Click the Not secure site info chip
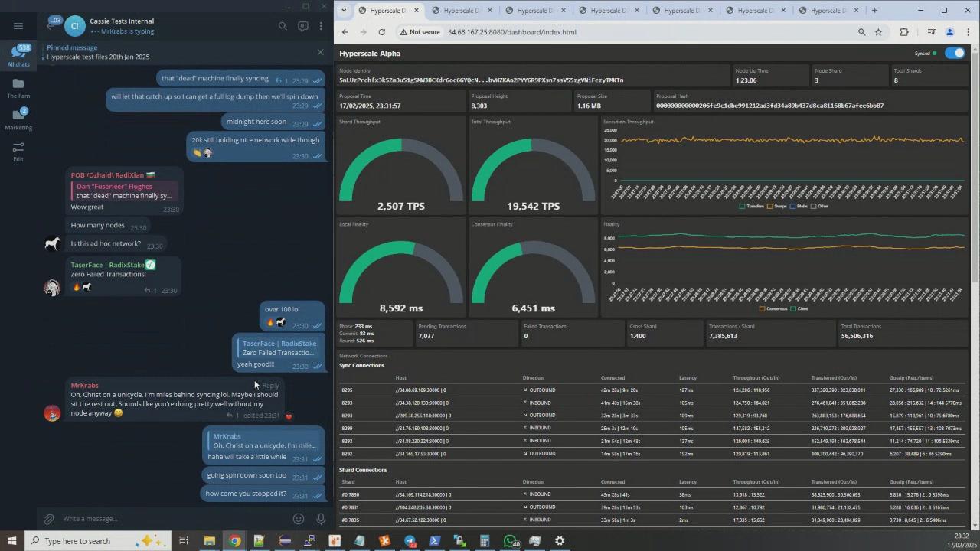This screenshot has width=980, height=551. click(420, 32)
